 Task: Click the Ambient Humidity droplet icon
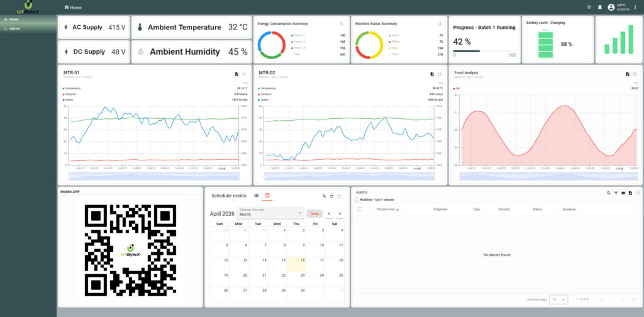pyautogui.click(x=140, y=52)
